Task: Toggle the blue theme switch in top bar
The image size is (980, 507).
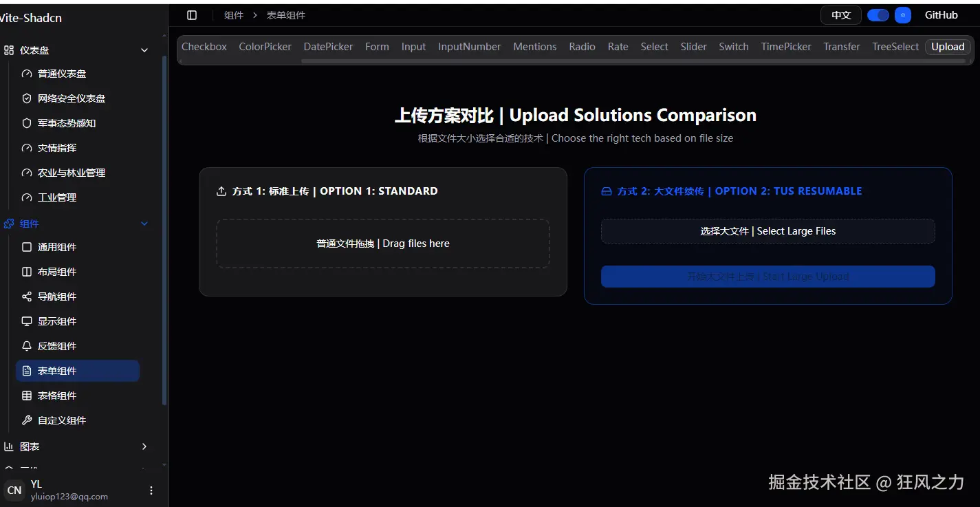Action: pos(878,14)
